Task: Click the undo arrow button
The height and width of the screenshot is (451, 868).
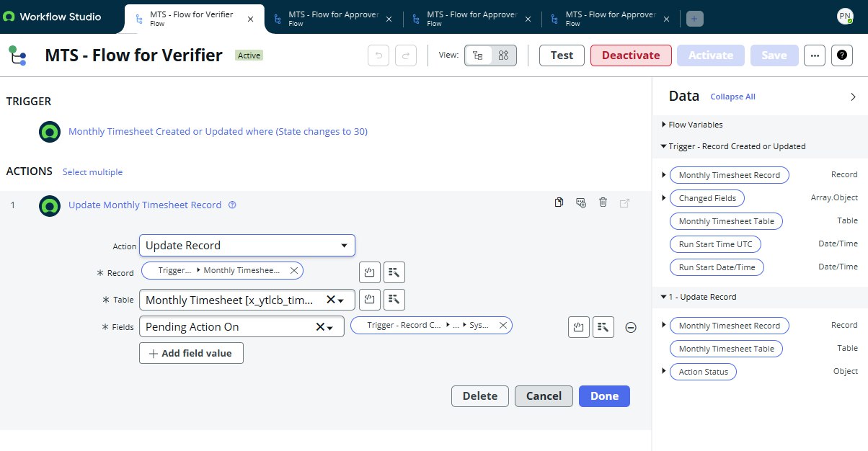Action: point(378,55)
